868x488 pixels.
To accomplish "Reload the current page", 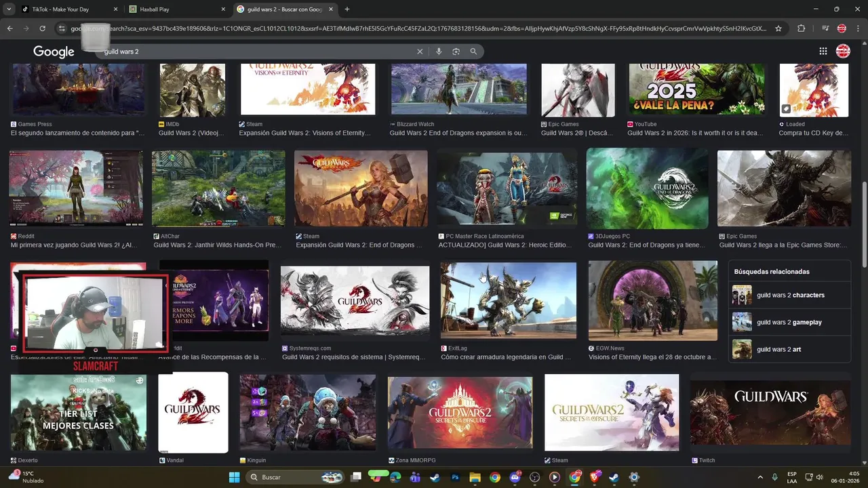I will pos(42,28).
